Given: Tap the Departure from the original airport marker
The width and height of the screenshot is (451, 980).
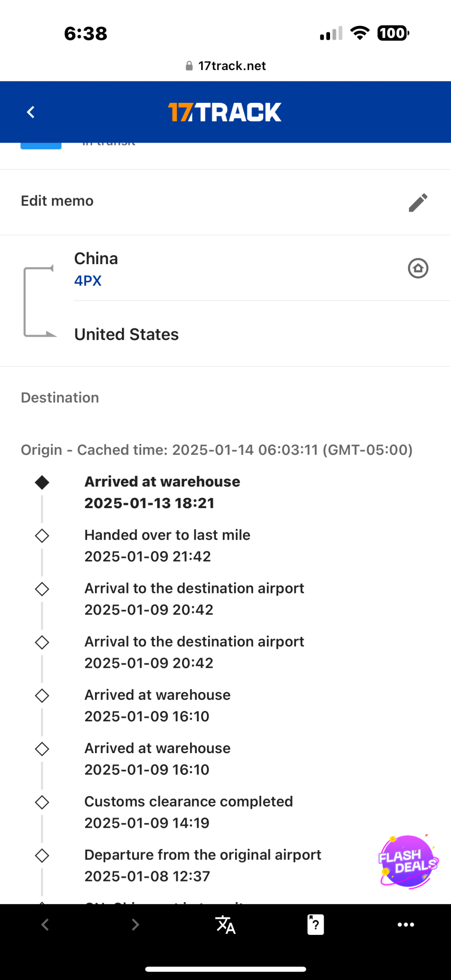Looking at the screenshot, I should pyautogui.click(x=42, y=856).
